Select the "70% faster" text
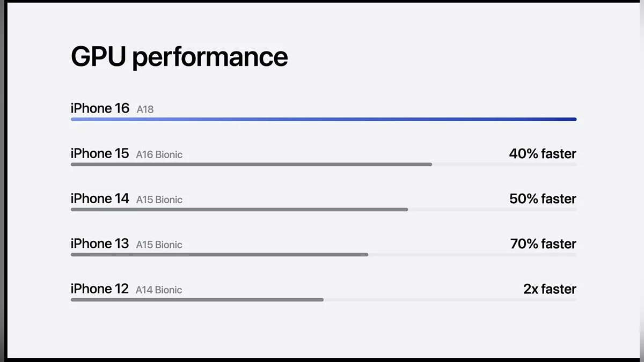The image size is (644, 362). click(x=543, y=244)
